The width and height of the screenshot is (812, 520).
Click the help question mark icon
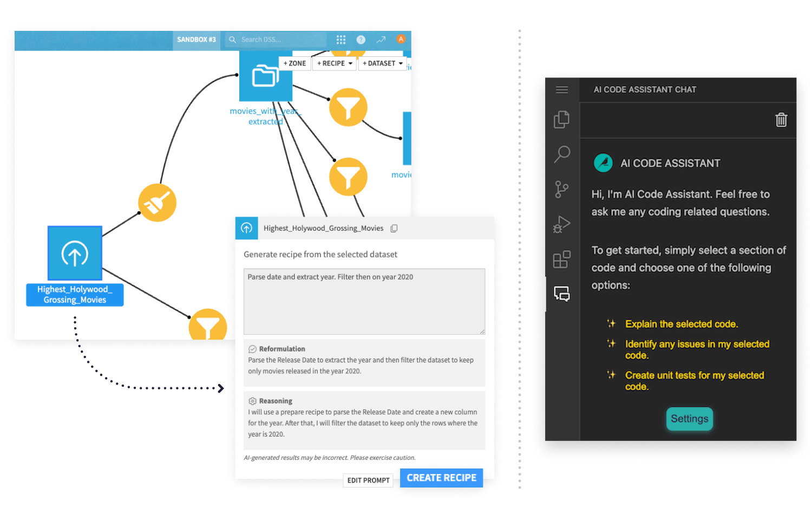point(361,40)
